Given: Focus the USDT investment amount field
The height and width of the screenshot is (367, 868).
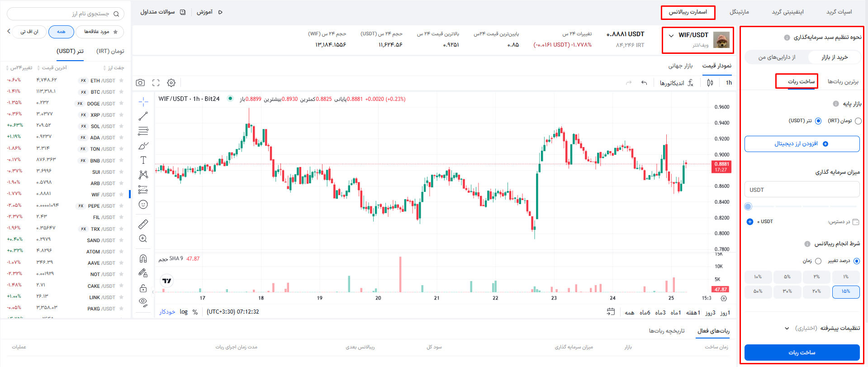Looking at the screenshot, I should (802, 190).
